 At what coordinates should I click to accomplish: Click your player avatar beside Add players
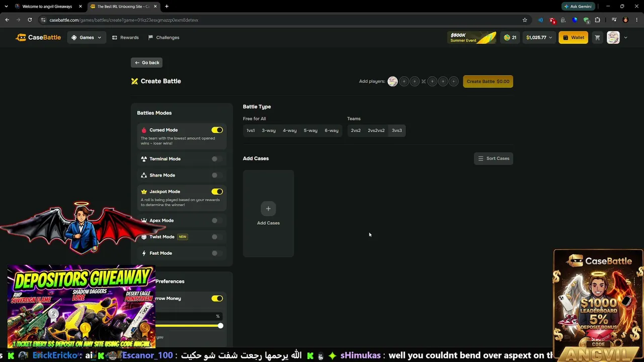click(x=392, y=81)
